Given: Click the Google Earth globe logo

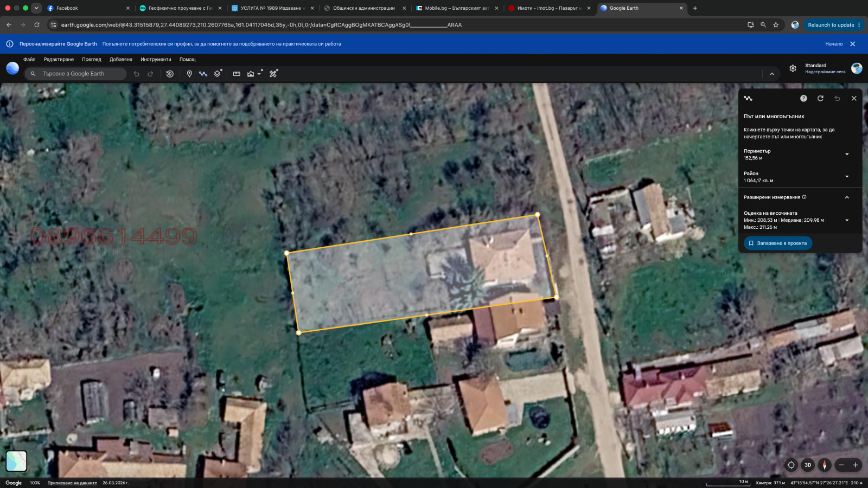Looking at the screenshot, I should point(12,68).
